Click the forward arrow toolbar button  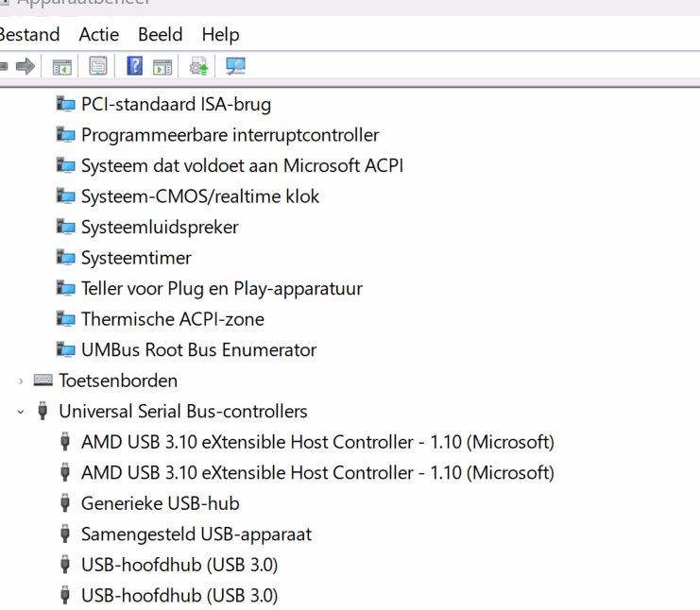[x=25, y=66]
